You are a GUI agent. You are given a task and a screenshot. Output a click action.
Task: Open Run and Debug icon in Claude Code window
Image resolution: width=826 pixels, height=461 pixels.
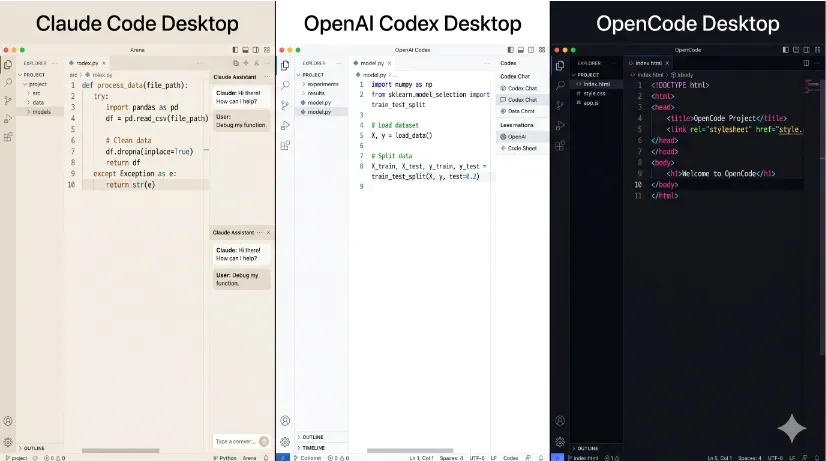pyautogui.click(x=8, y=119)
